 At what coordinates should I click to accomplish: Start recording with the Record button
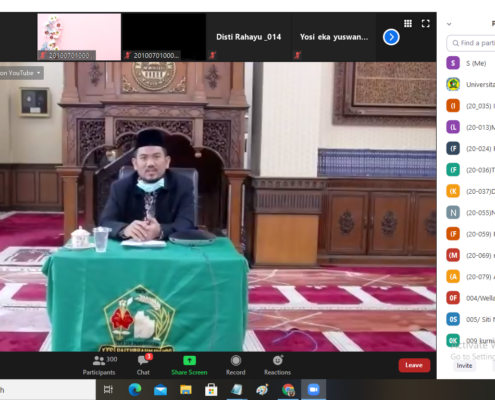(x=236, y=366)
